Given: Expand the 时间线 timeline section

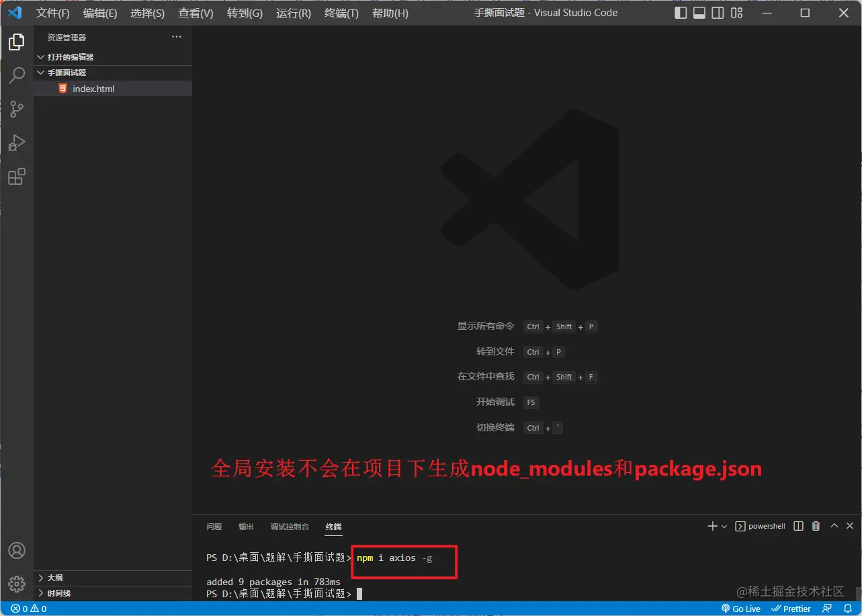Looking at the screenshot, I should [113, 593].
